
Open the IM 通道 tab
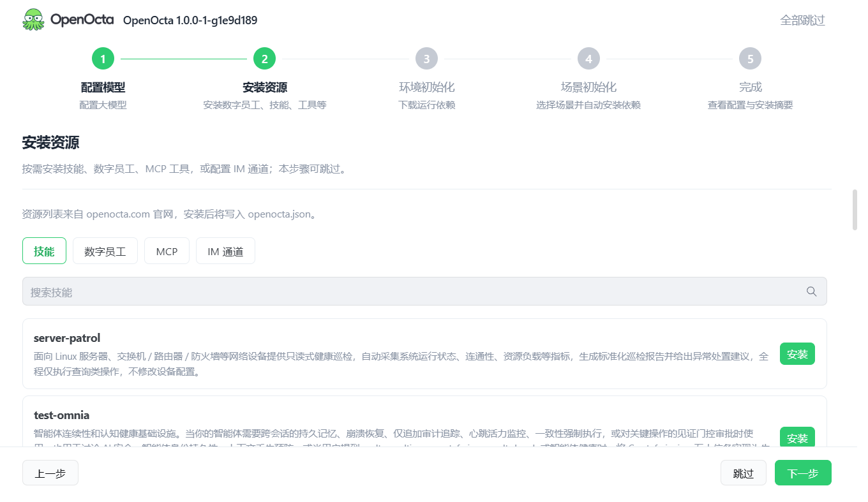click(x=225, y=251)
